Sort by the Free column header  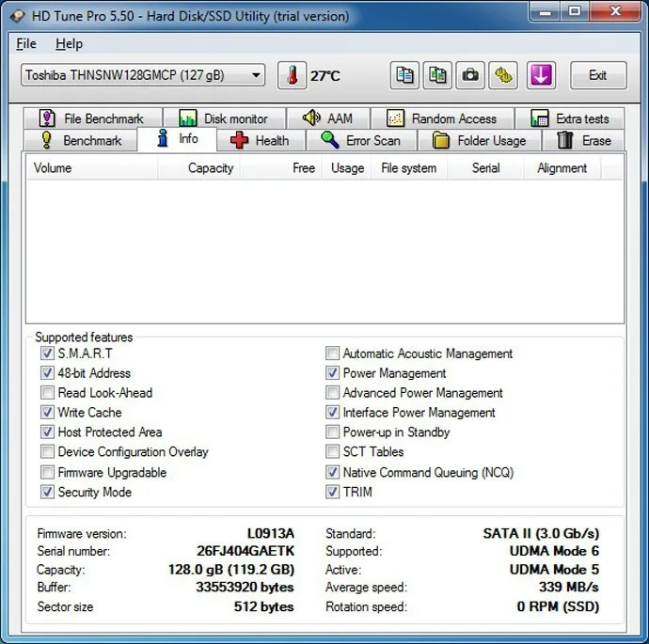pos(280,168)
